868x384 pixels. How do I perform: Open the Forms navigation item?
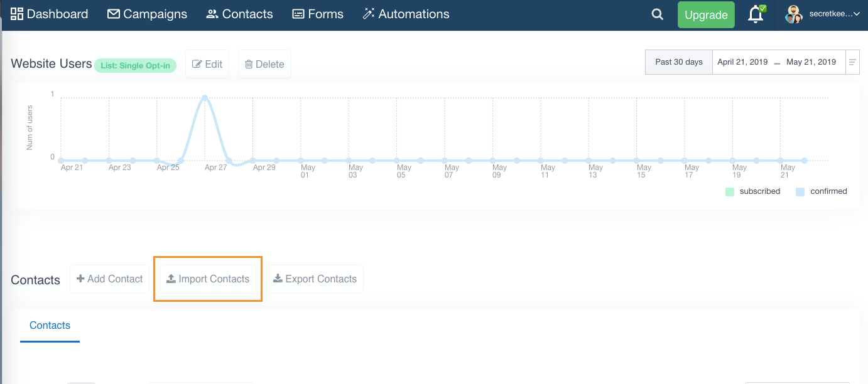318,14
